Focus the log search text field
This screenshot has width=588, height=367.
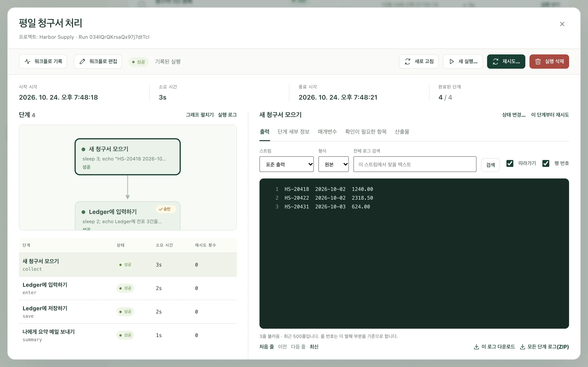tap(415, 164)
